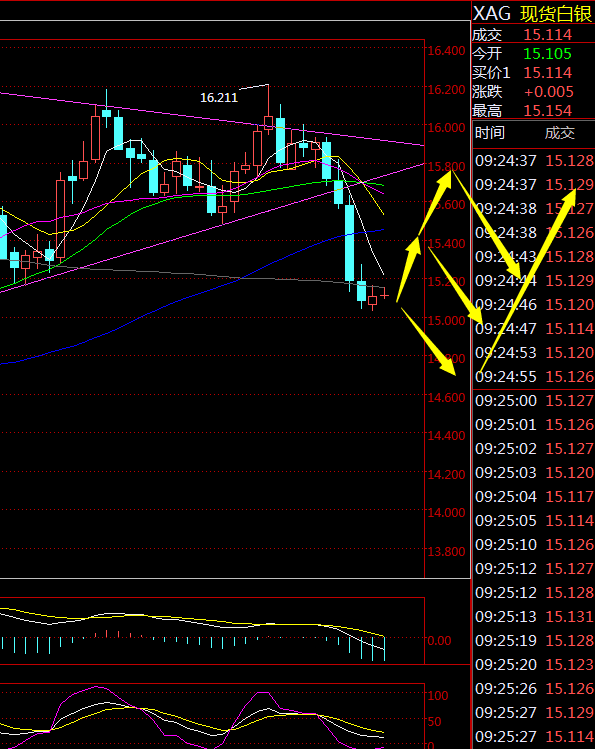The height and width of the screenshot is (749, 595).
Task: Click the 今开 15.105 value
Action: click(547, 54)
